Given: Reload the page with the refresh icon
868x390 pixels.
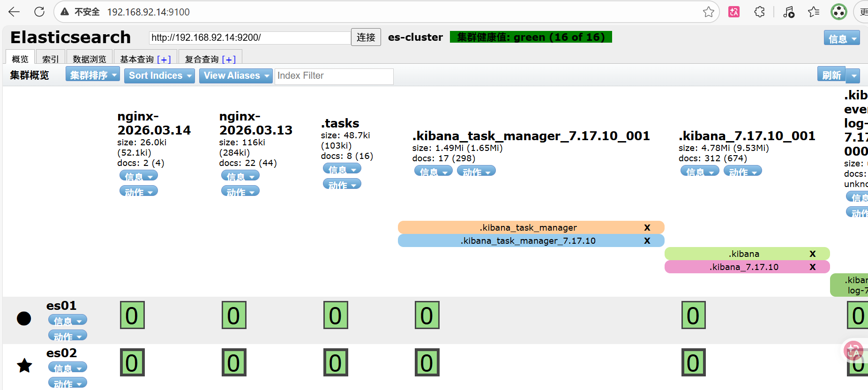Looking at the screenshot, I should (x=39, y=12).
